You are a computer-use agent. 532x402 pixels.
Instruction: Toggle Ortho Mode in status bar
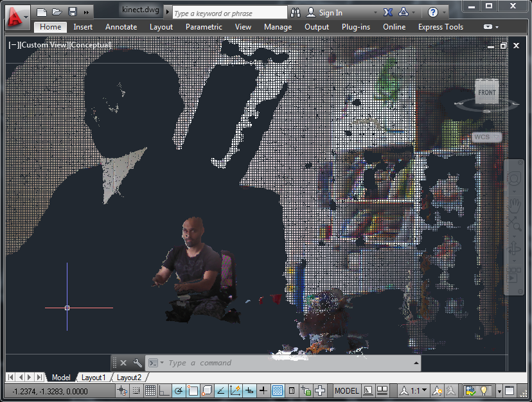[164, 390]
